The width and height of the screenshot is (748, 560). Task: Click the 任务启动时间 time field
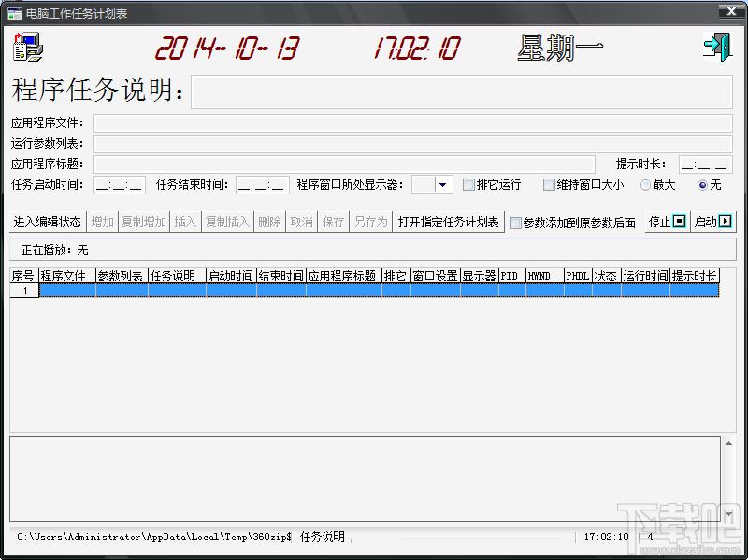(120, 184)
